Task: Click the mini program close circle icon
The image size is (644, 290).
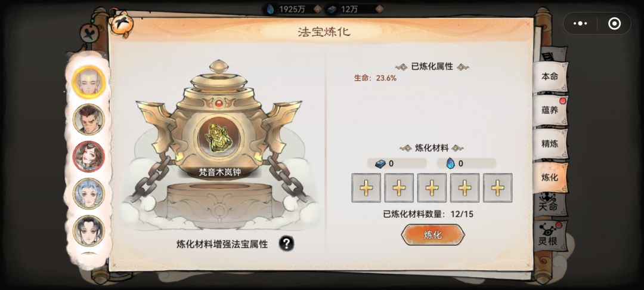Action: [614, 23]
